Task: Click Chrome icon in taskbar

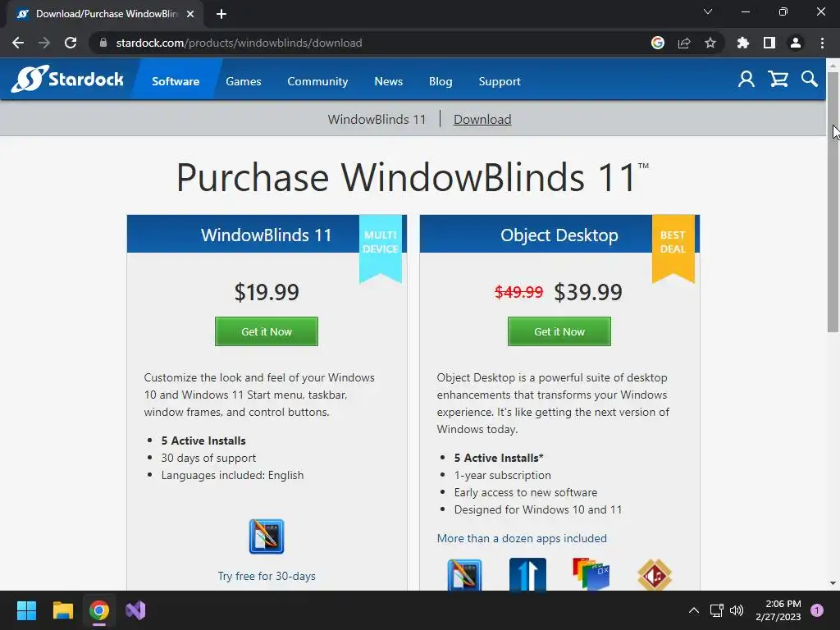Action: (99, 610)
